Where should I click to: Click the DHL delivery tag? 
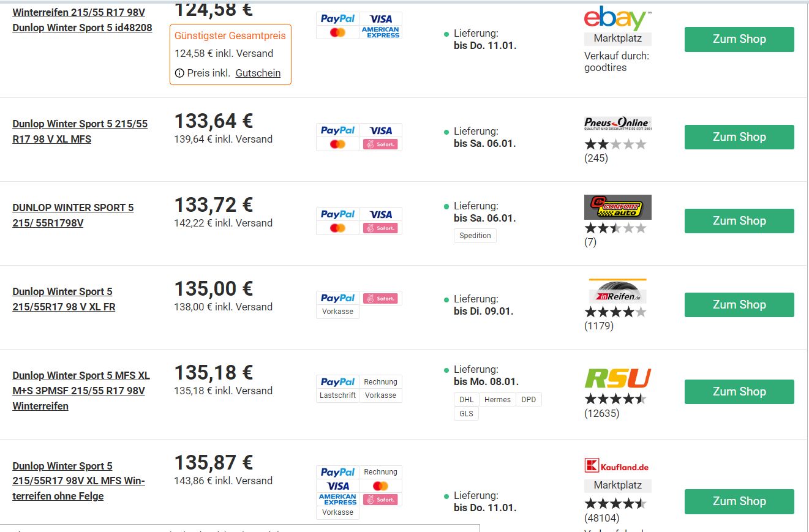coord(466,400)
